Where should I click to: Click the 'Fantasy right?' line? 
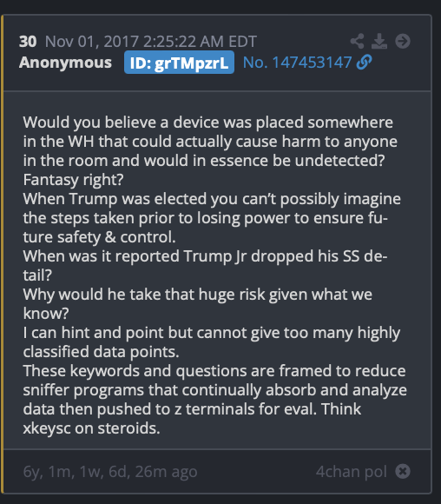pyautogui.click(x=73, y=180)
